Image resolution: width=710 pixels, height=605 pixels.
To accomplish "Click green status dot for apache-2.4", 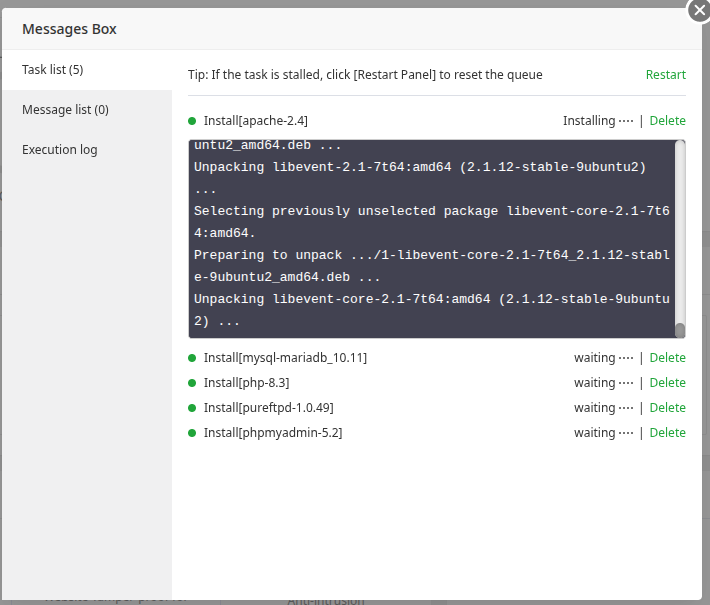I will click(x=192, y=121).
